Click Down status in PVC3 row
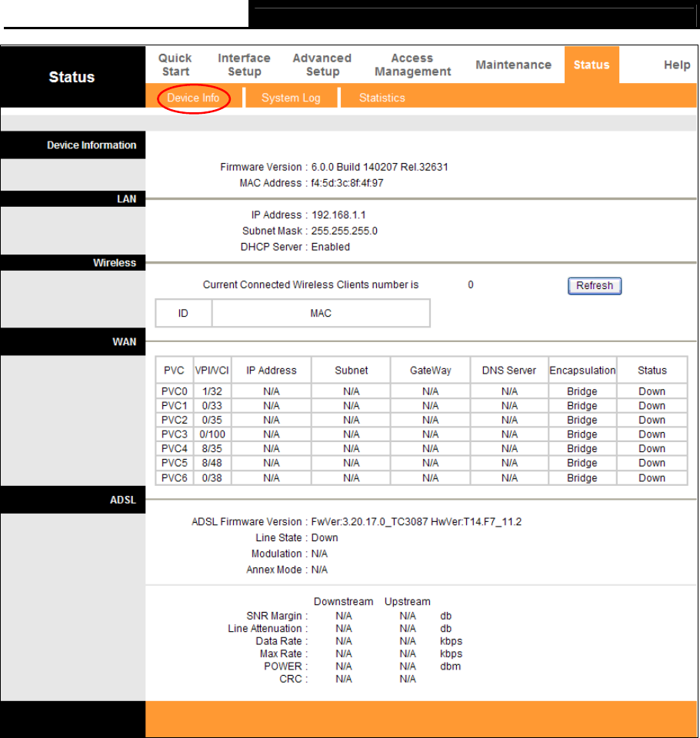 (652, 434)
